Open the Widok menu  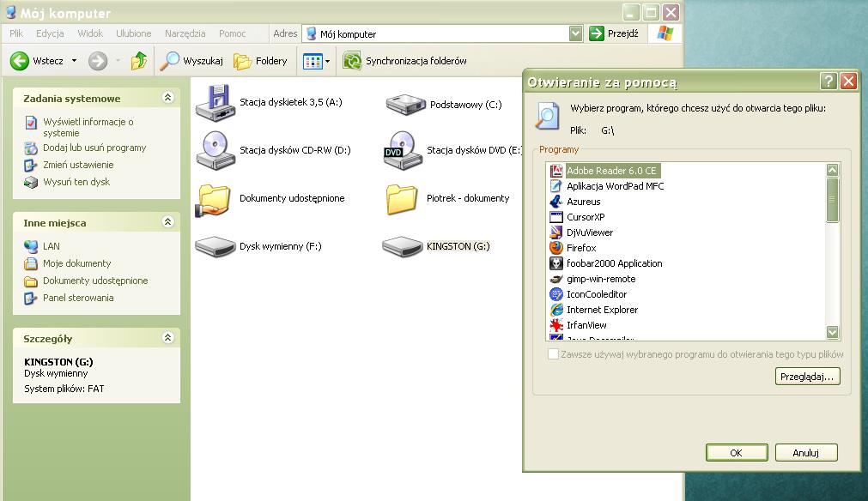(90, 33)
